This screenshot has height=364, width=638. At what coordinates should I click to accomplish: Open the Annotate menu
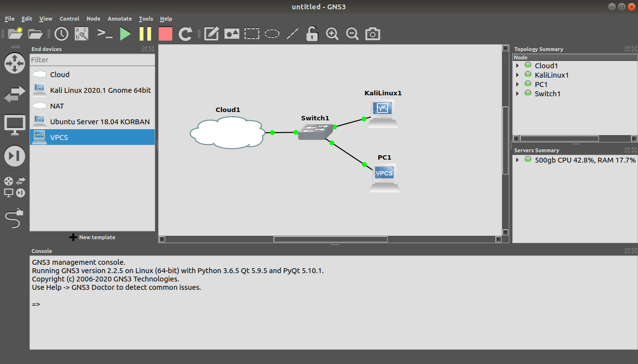[x=120, y=19]
